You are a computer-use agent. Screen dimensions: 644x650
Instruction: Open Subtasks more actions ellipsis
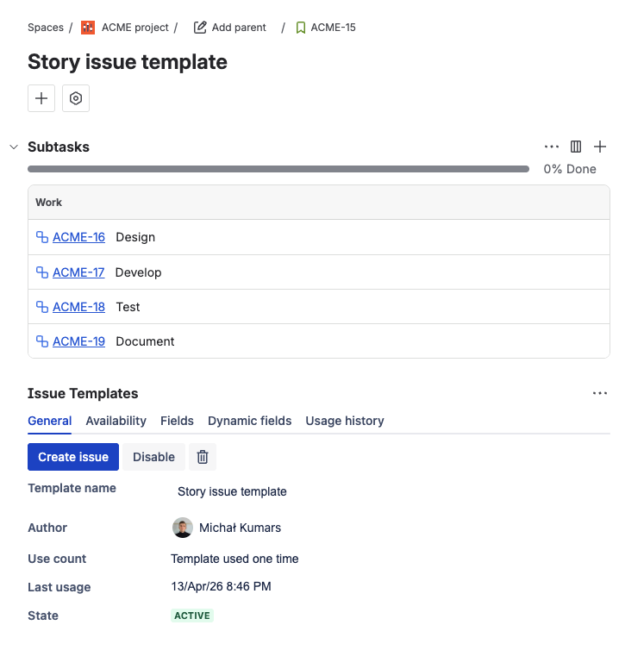click(x=552, y=147)
